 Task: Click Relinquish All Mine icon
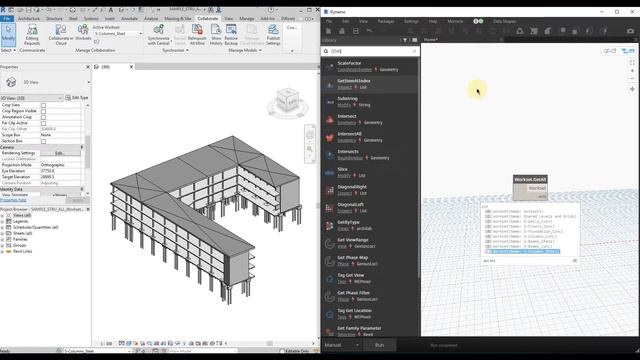point(197,34)
